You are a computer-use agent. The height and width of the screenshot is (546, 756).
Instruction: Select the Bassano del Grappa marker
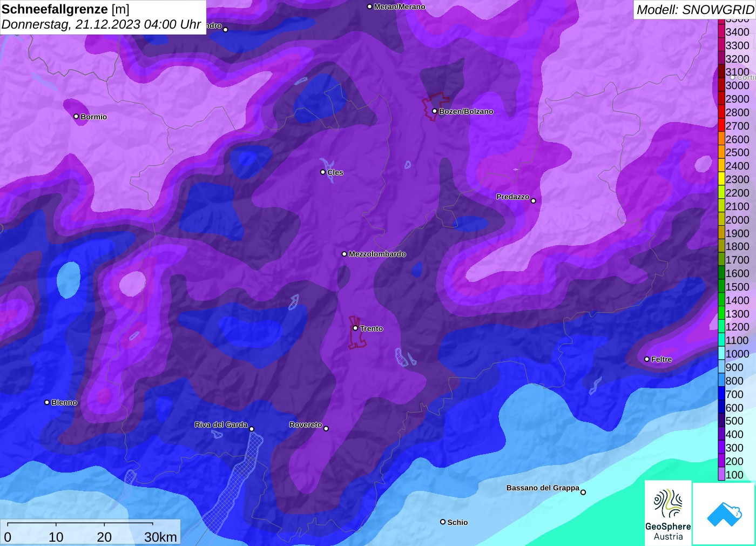coord(583,491)
